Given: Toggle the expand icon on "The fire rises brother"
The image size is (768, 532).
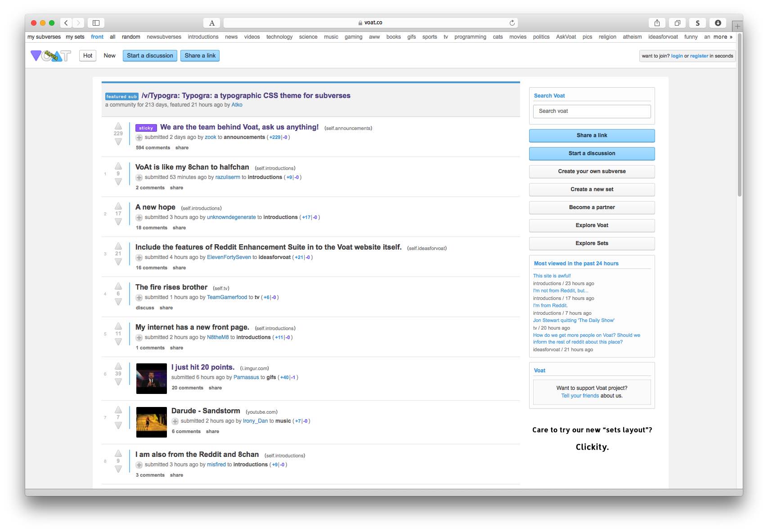Looking at the screenshot, I should (x=139, y=297).
